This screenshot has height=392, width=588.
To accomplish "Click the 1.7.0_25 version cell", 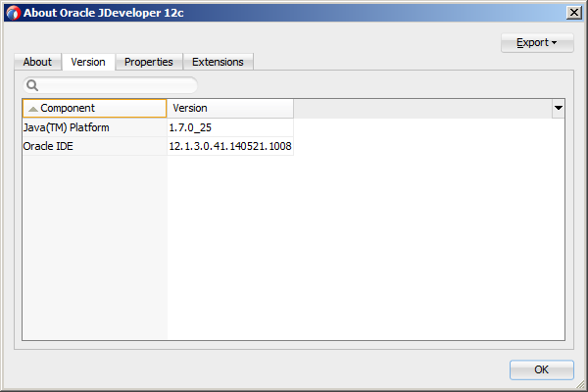I will coord(230,127).
